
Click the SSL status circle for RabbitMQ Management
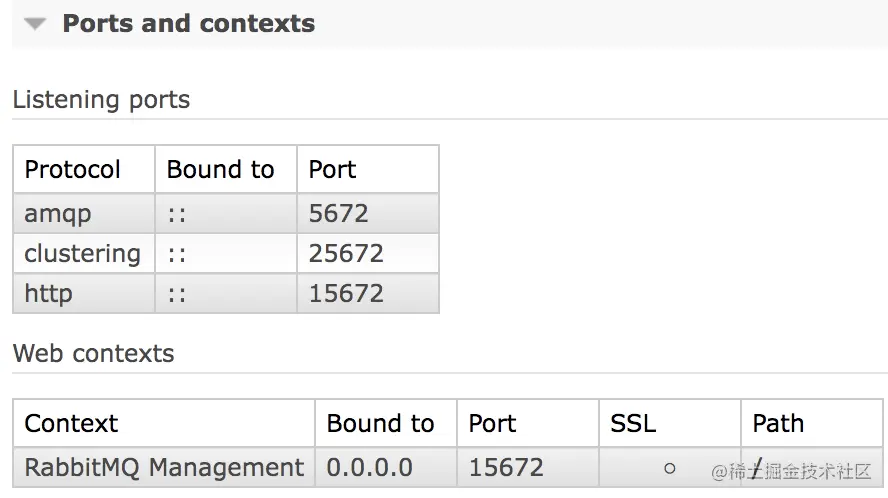coord(669,467)
